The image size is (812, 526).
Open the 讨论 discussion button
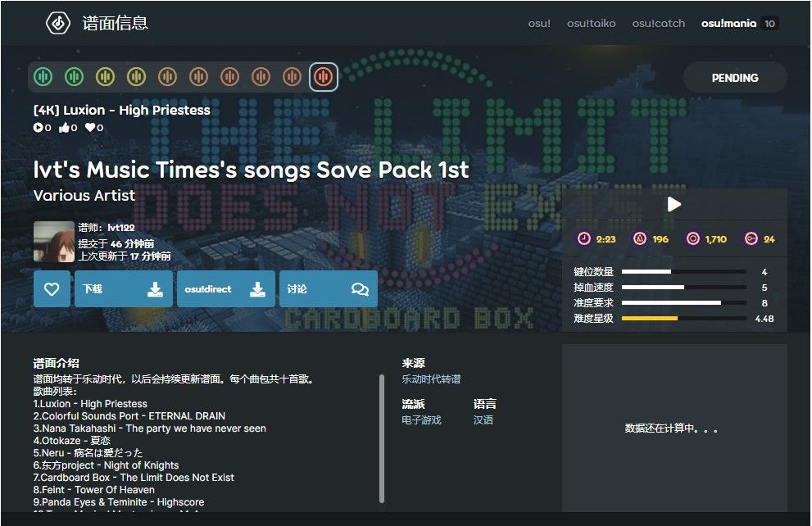329,289
